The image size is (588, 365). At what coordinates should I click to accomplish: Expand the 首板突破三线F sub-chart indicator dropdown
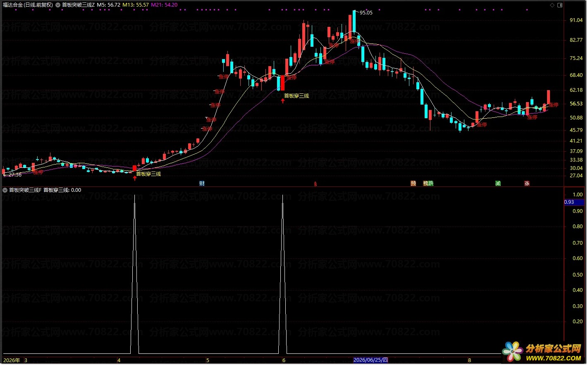[5, 190]
